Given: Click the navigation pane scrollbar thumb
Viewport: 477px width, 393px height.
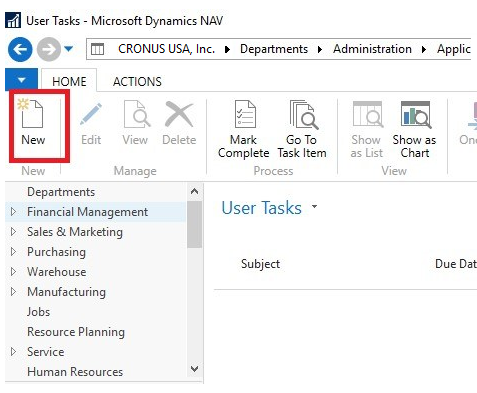Looking at the screenshot, I should pos(194,224).
